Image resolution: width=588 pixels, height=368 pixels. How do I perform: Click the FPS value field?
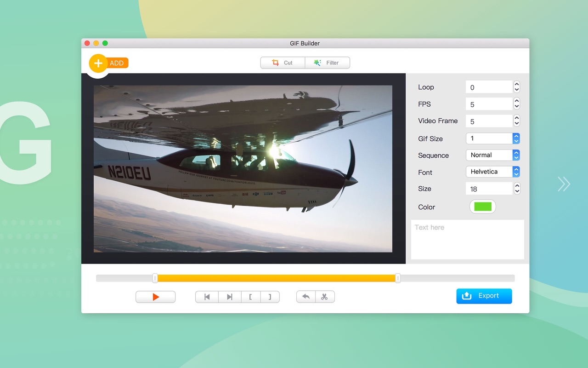click(489, 104)
